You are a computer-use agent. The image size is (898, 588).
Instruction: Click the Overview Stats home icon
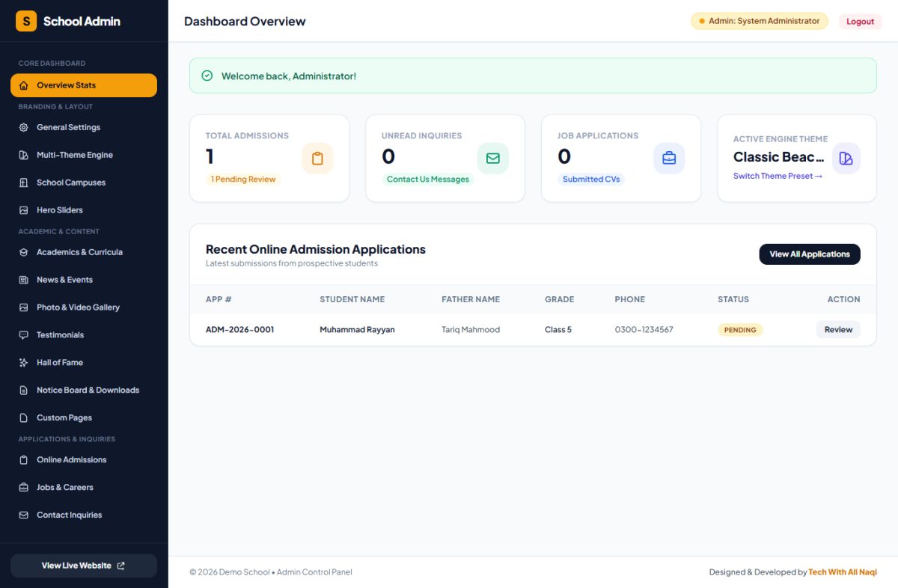[23, 85]
